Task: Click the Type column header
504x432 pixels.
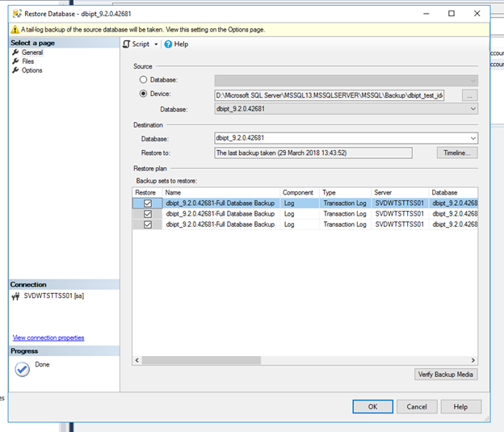Action: tap(345, 192)
